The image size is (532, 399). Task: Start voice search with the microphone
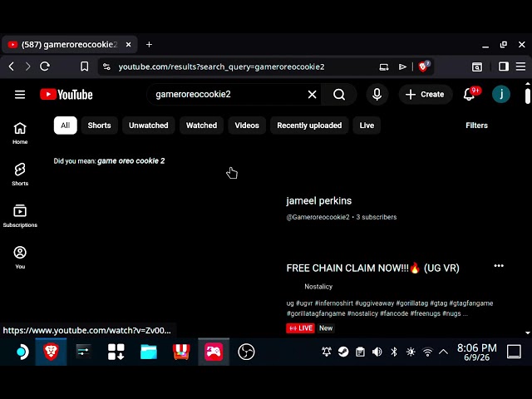pyautogui.click(x=377, y=94)
